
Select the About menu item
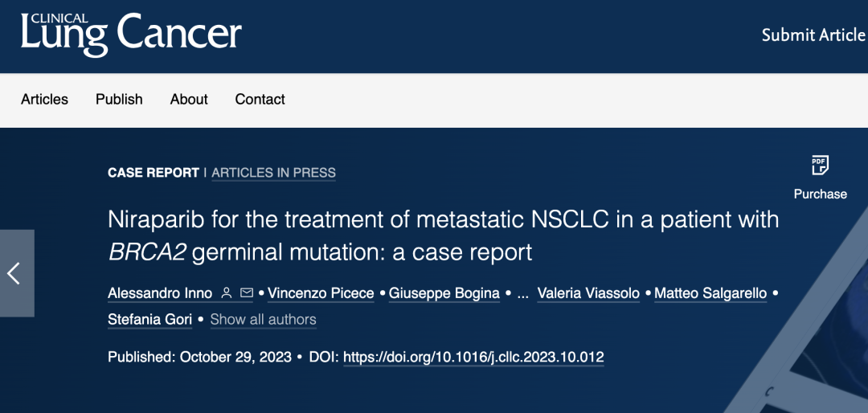(x=189, y=100)
